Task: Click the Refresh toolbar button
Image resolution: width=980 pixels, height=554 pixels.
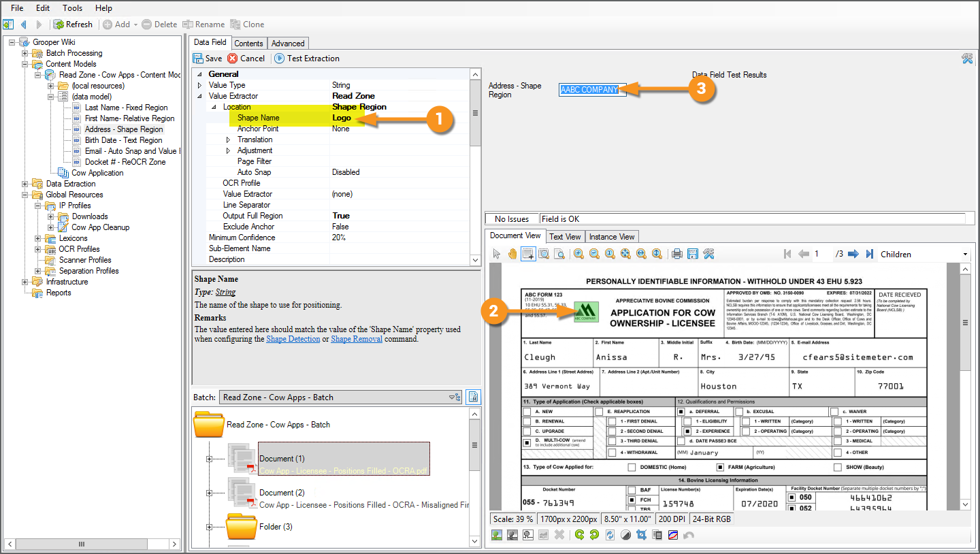Action: (73, 25)
